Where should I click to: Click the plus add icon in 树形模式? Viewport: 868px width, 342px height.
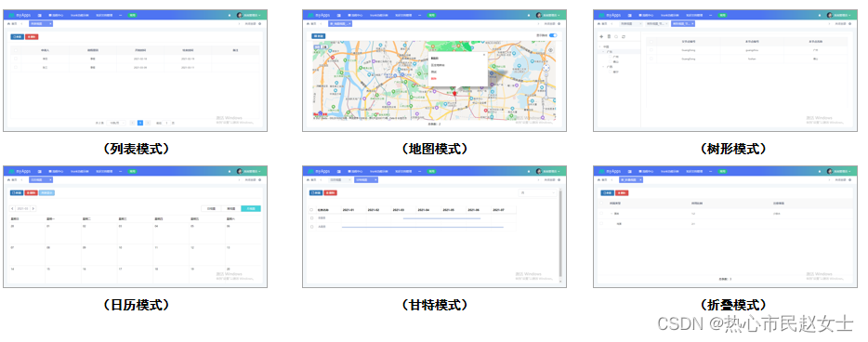pos(601,36)
